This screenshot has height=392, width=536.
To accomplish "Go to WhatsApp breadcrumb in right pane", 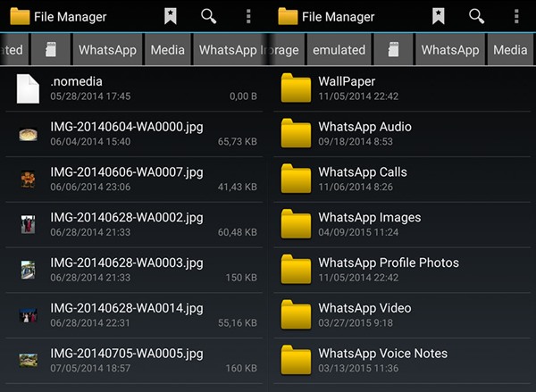I will click(450, 50).
